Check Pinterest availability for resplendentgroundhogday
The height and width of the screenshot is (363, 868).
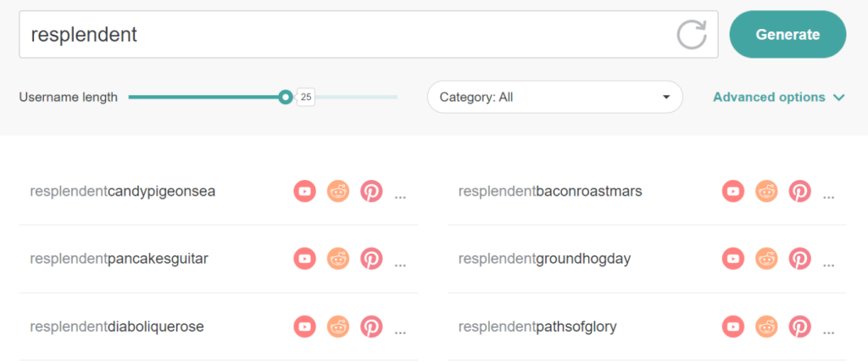(x=800, y=259)
